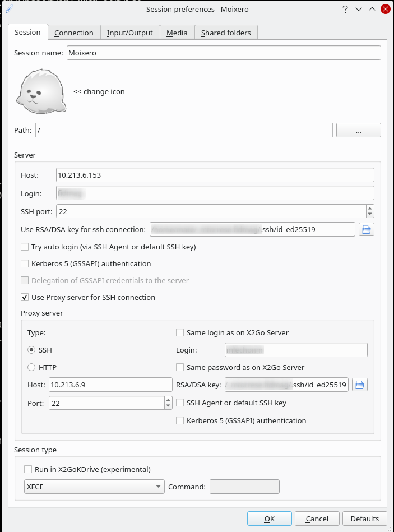
Task: Focus the server Host field 10.213.6.153
Action: tap(215, 175)
